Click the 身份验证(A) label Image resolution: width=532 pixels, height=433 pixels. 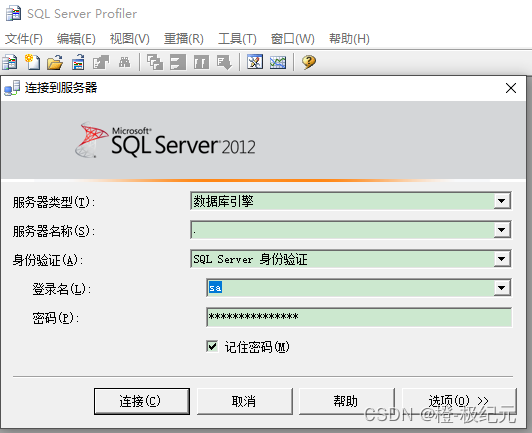click(x=48, y=260)
